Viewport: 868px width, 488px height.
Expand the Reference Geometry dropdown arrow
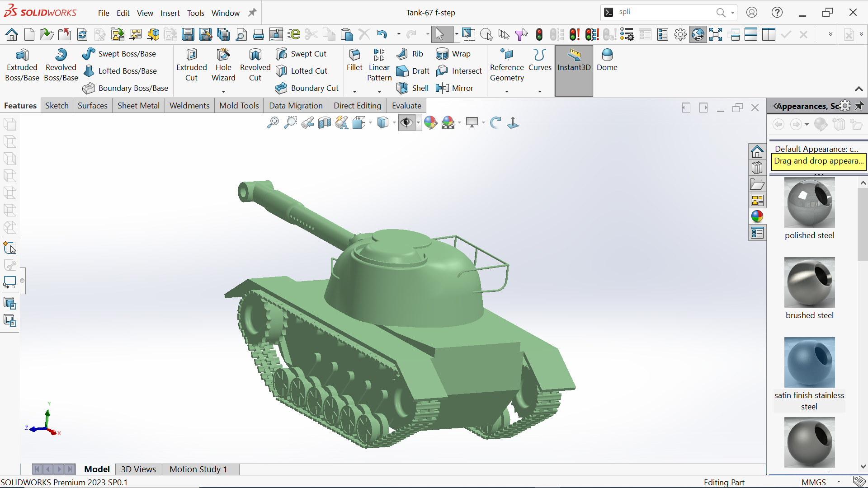[x=507, y=92]
